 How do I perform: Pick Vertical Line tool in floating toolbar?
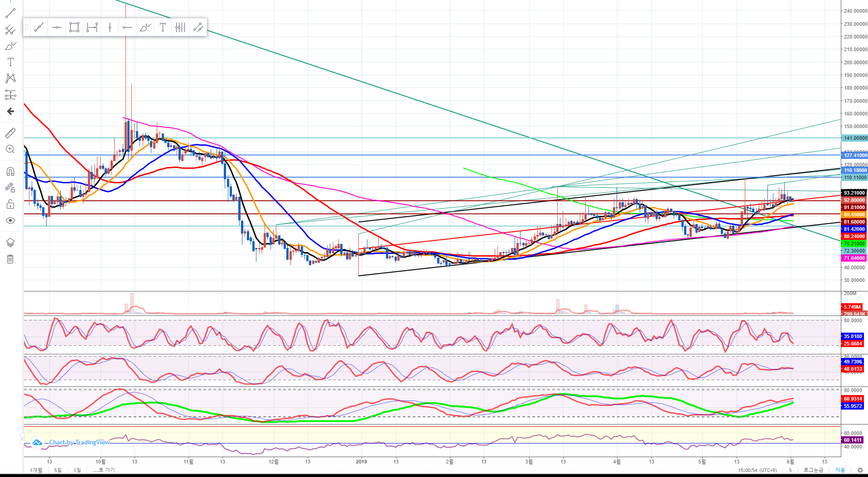pyautogui.click(x=110, y=28)
